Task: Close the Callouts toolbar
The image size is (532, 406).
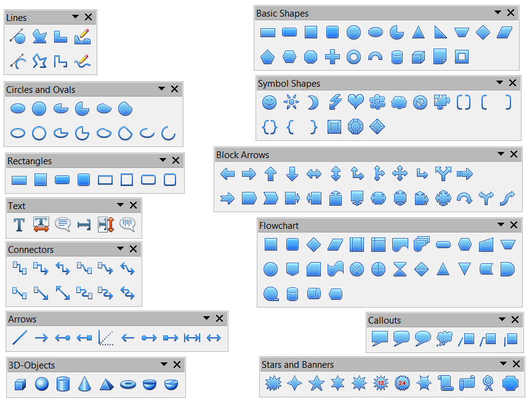Action: (516, 320)
